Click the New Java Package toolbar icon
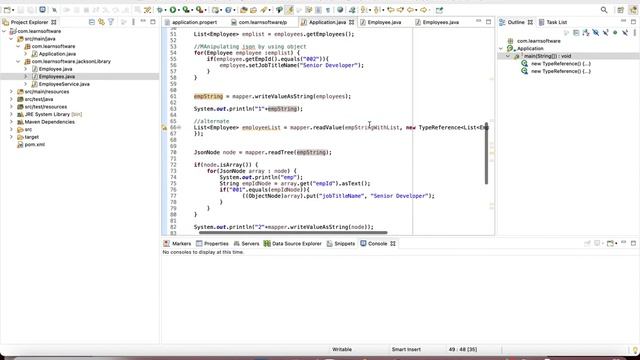The height and width of the screenshot is (360, 640). [x=216, y=10]
